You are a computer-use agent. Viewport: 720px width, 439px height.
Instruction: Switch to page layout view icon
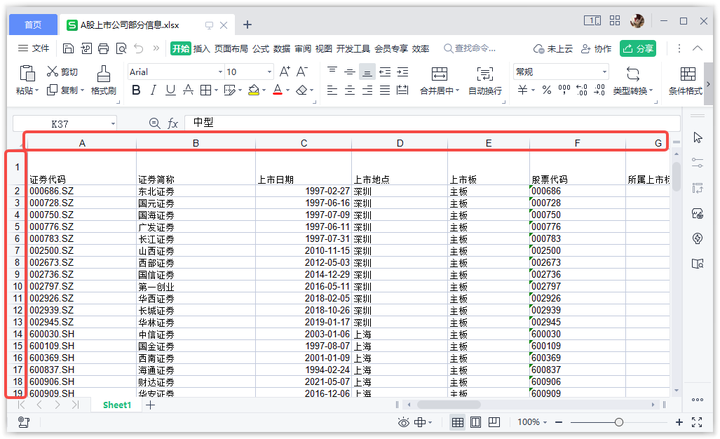point(476,422)
